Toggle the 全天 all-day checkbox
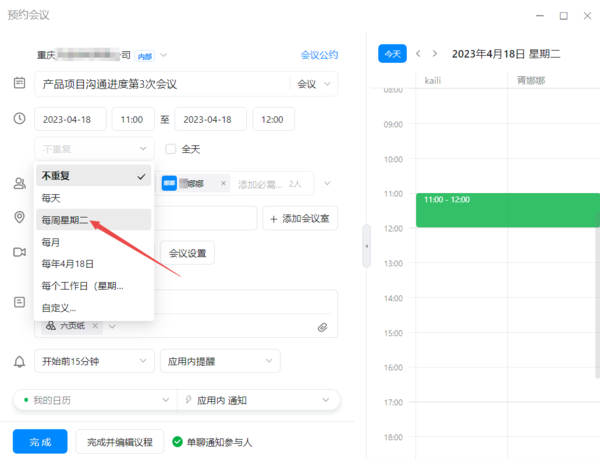The image size is (600, 460). tap(171, 149)
